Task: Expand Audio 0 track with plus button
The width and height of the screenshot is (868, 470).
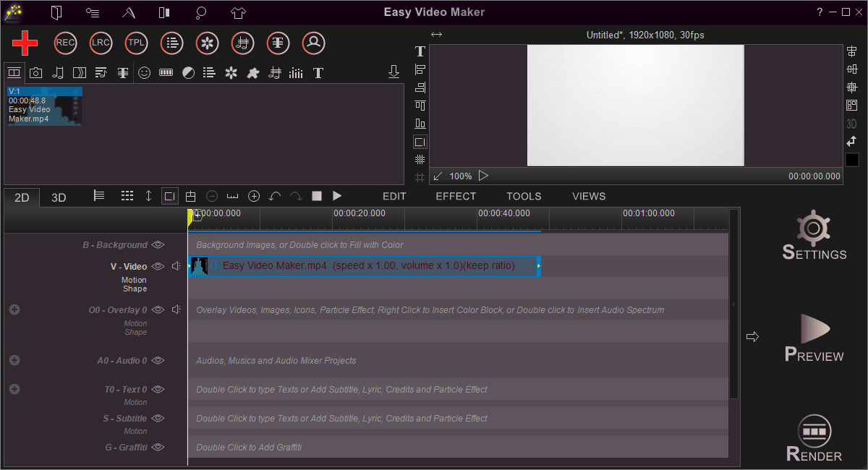Action: click(x=14, y=360)
